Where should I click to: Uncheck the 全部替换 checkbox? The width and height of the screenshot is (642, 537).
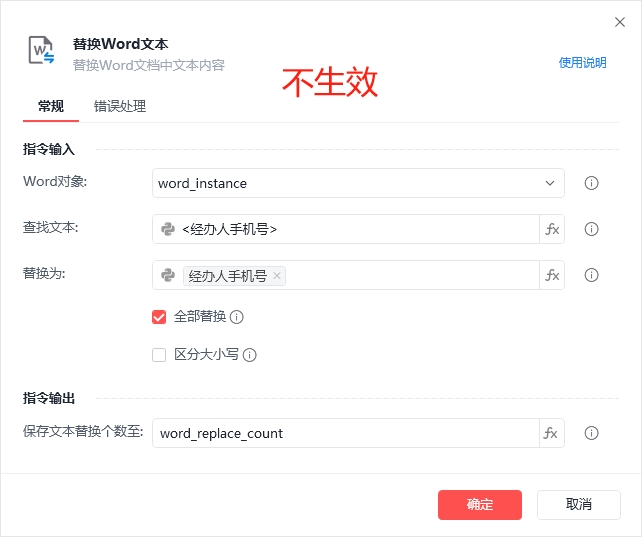tap(159, 317)
